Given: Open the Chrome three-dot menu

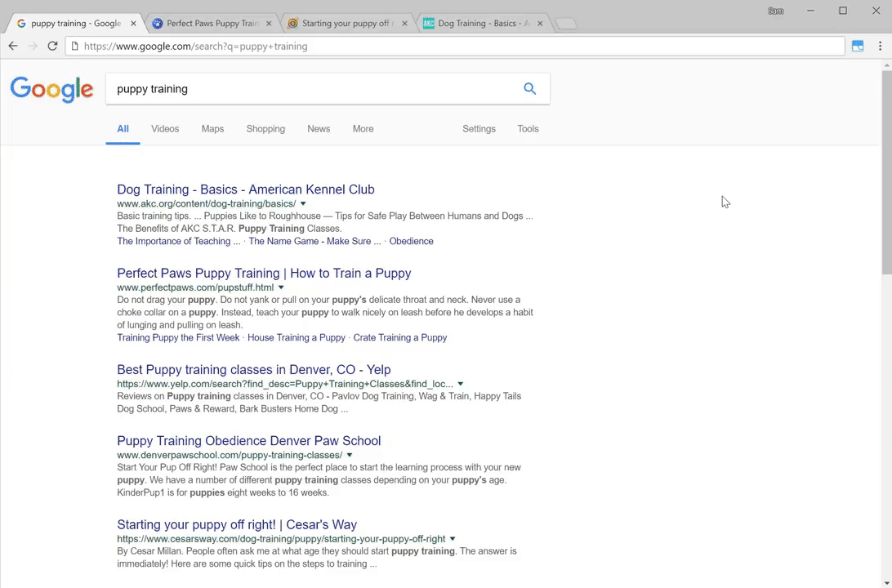Looking at the screenshot, I should tap(880, 46).
